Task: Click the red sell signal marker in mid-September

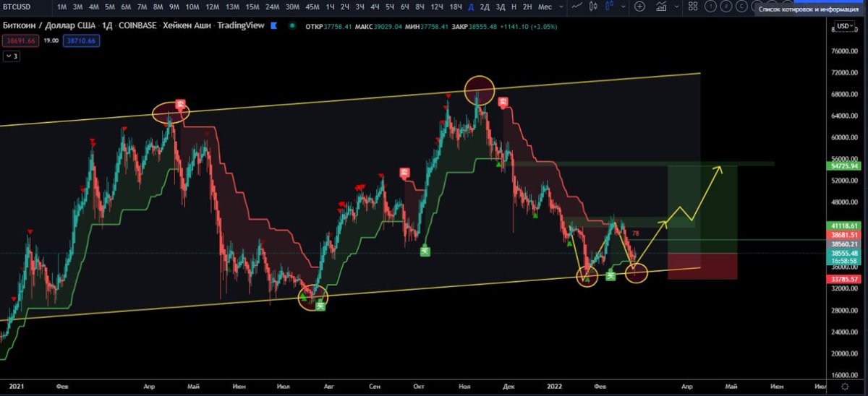Action: 404,173
